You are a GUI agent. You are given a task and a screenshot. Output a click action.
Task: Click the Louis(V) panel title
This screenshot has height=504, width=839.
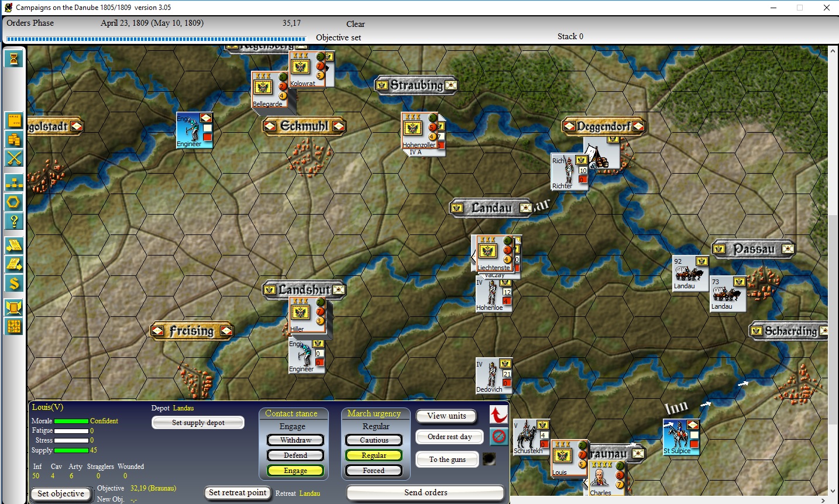[x=47, y=407]
